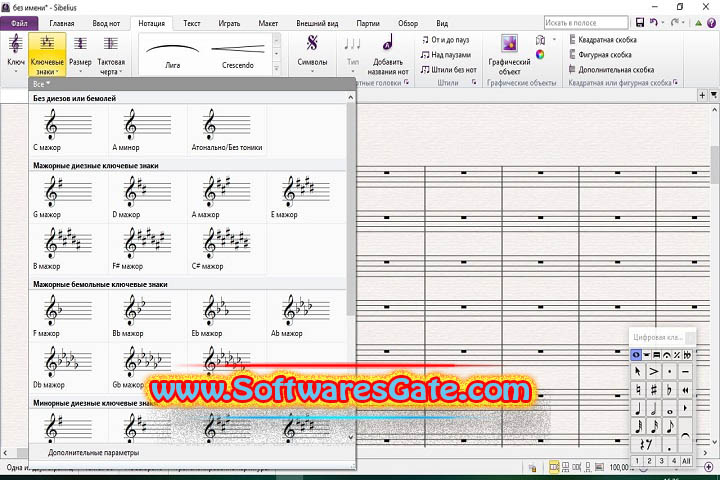Save the score with the floppy icon
The height and width of the screenshot is (480, 720).
coord(640,23)
